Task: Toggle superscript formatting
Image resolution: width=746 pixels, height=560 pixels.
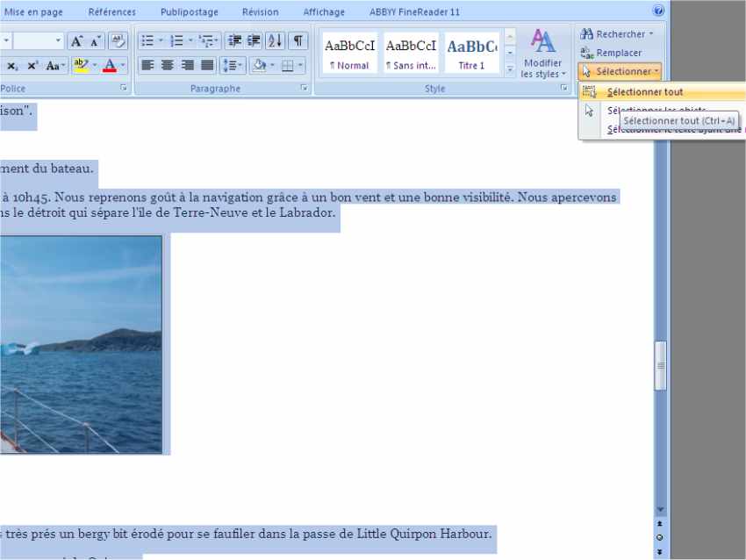Action: pos(32,66)
